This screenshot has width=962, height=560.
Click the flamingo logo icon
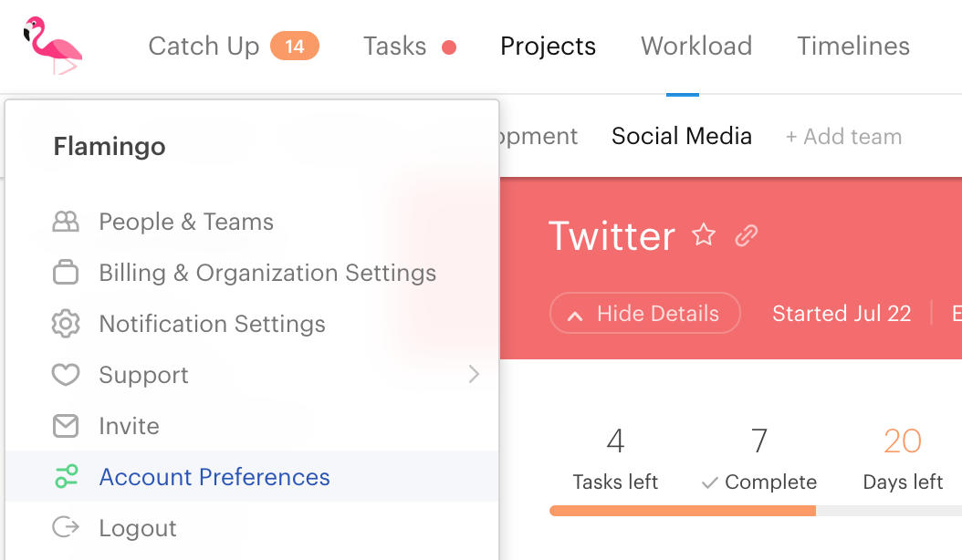coord(52,46)
